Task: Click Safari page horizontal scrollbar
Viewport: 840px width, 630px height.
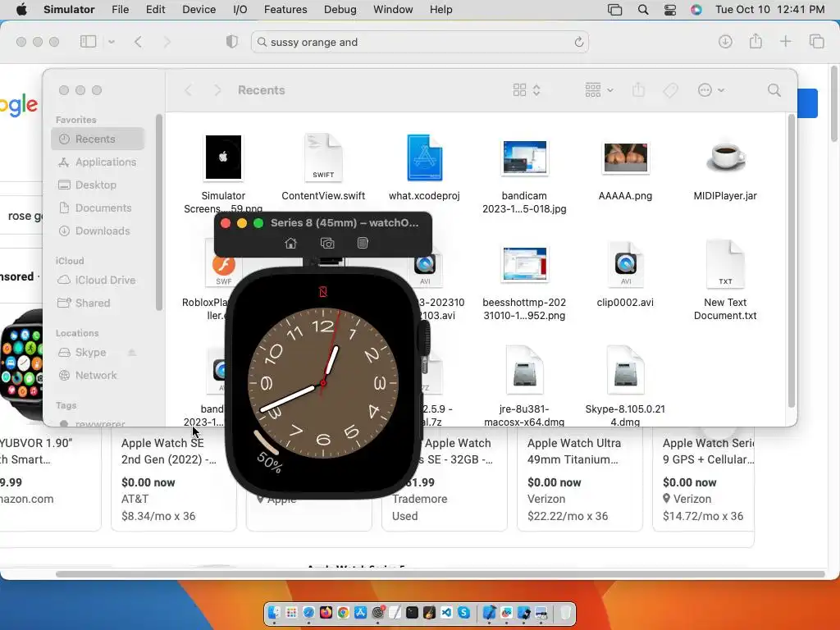Action: tap(440, 574)
